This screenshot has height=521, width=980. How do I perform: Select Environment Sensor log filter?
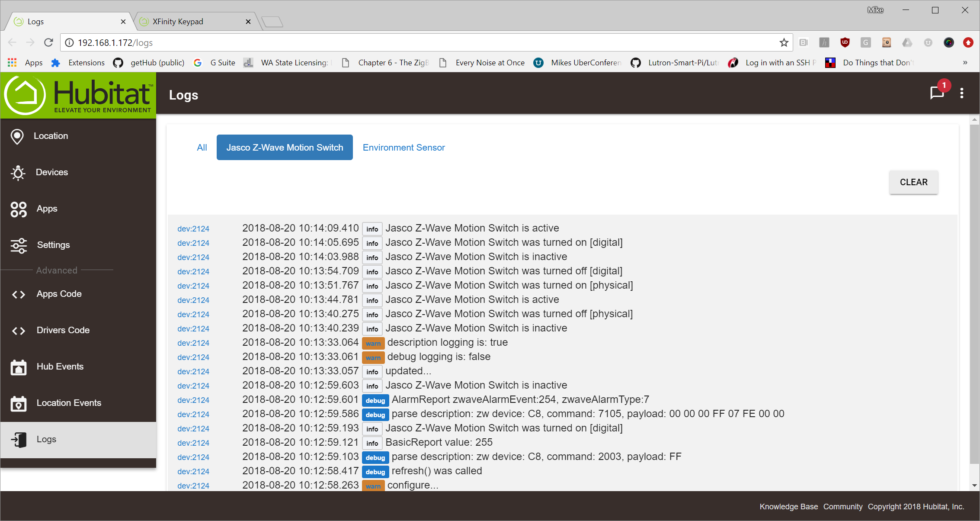pos(404,148)
